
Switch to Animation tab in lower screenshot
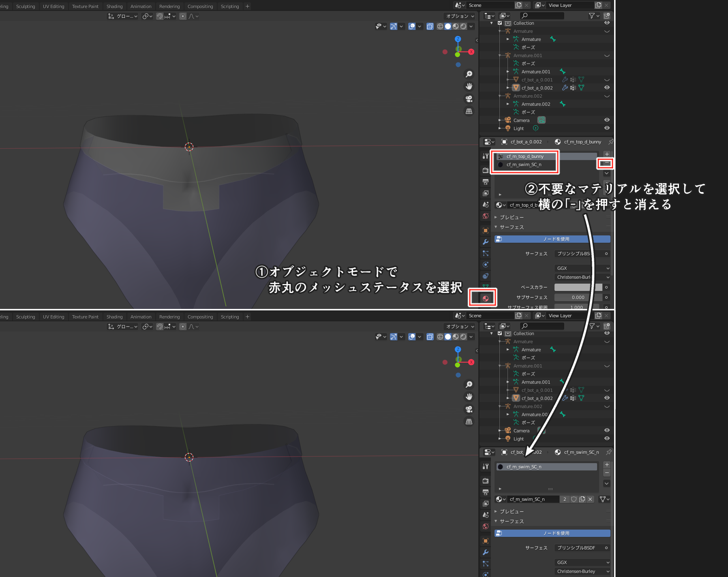point(141,317)
